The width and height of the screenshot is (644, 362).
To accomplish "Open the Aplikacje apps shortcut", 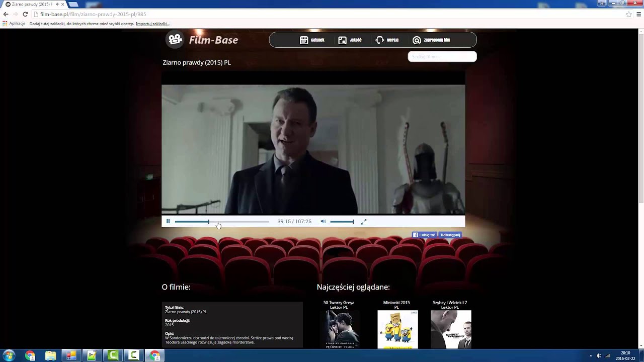I will (14, 24).
